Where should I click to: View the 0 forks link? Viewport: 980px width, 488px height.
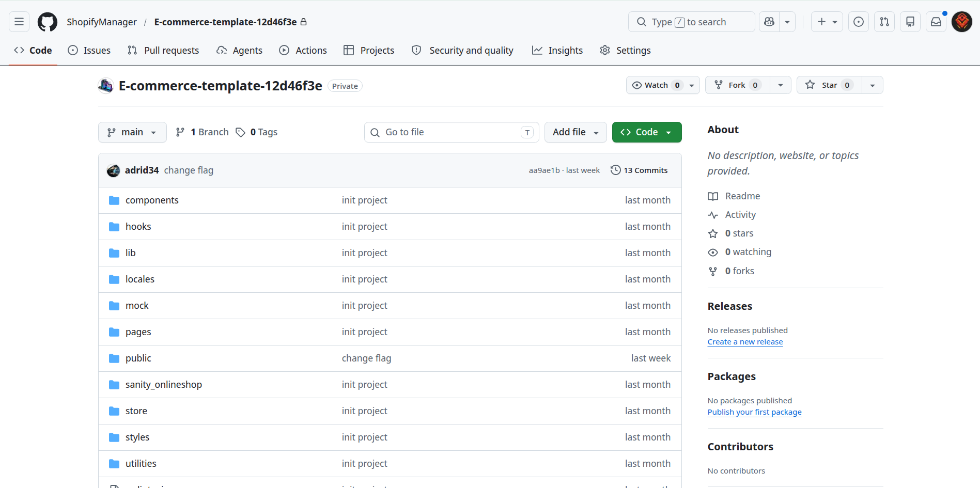click(732, 271)
